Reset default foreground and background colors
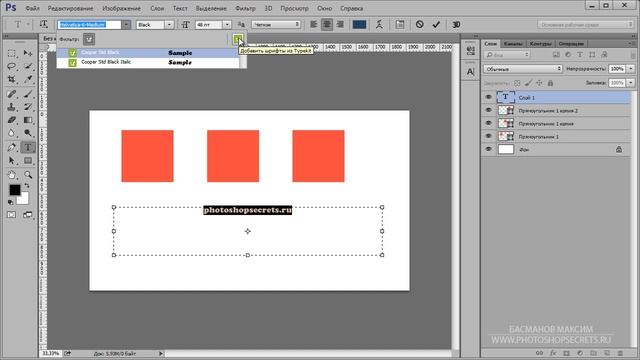This screenshot has height=360, width=640. (x=10, y=202)
